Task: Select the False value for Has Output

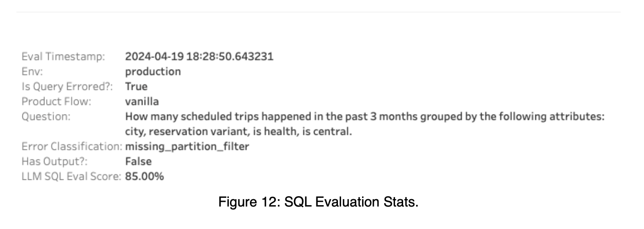Action: point(138,161)
